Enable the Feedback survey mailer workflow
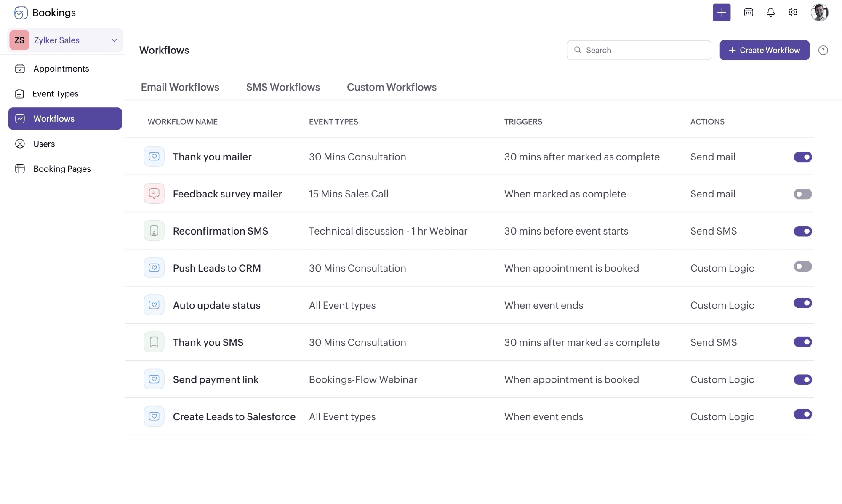Viewport: 842px width, 504px height. click(802, 194)
